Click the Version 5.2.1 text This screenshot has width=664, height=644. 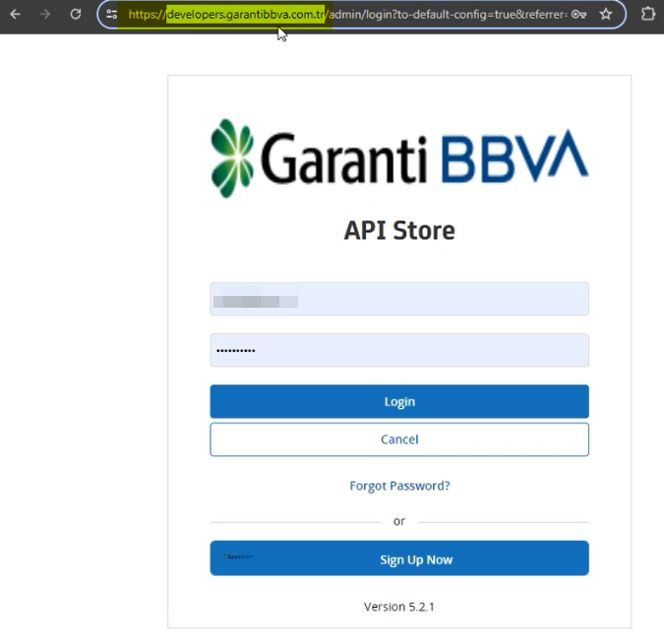click(399, 607)
